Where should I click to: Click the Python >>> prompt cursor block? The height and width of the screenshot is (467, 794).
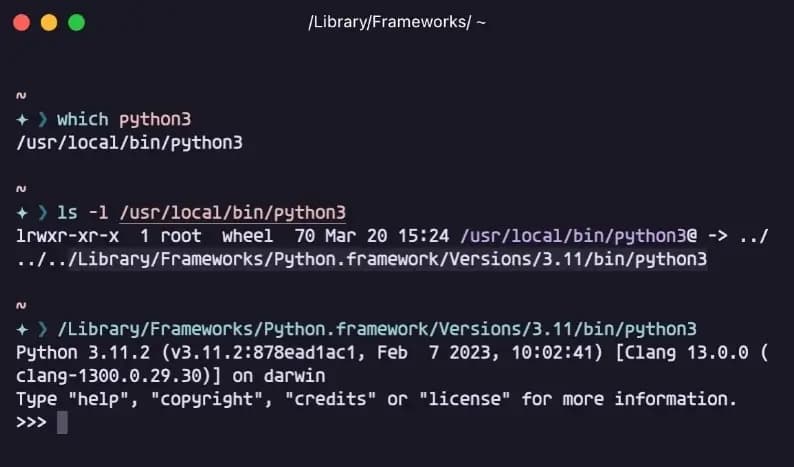[x=62, y=422]
